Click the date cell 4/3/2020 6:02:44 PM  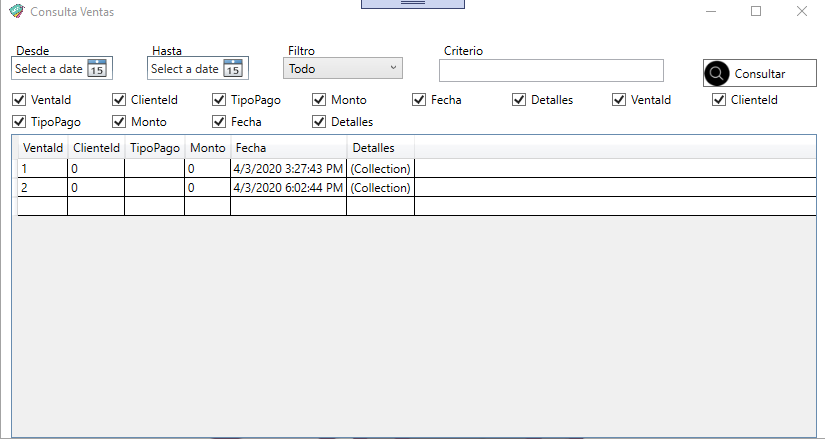288,187
